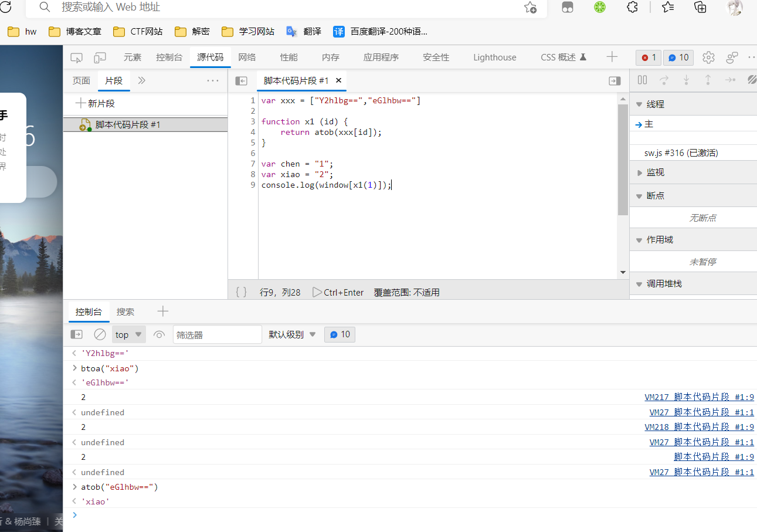The height and width of the screenshot is (532, 757).
Task: Click the blue issues count 10 badge in toolbar
Action: (x=678, y=57)
